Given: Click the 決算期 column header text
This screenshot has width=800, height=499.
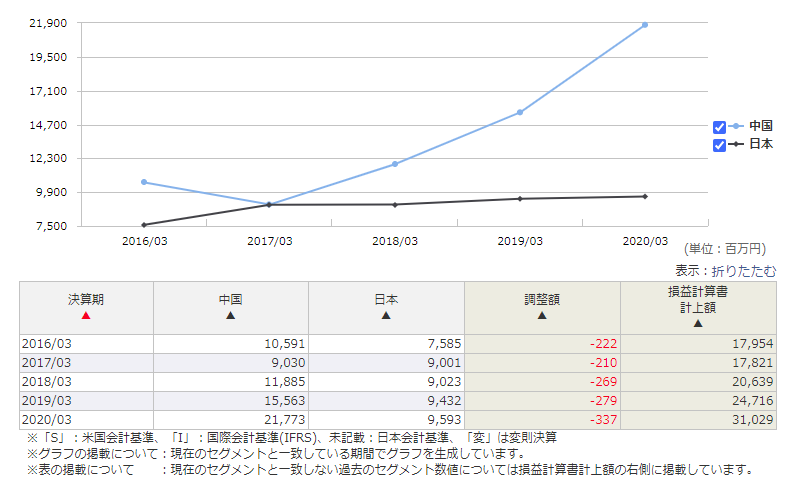Looking at the screenshot, I should 86,300.
